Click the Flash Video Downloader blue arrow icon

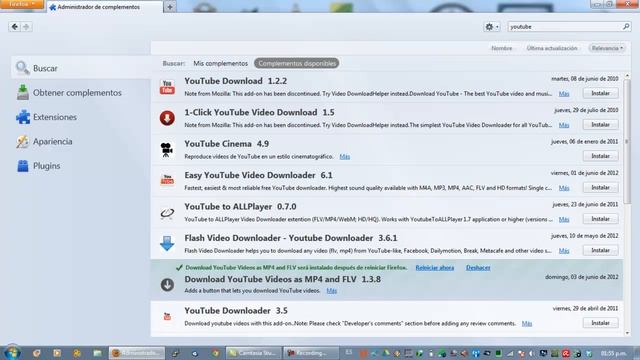pos(167,243)
